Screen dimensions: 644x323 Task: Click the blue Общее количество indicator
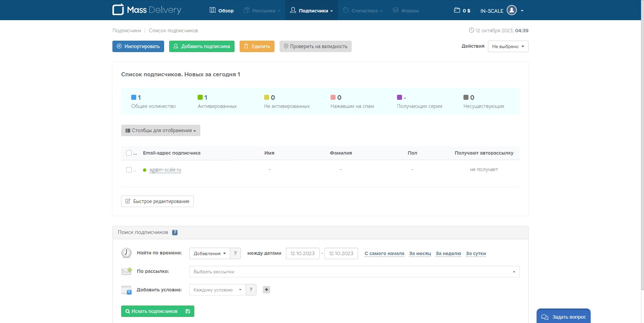pyautogui.click(x=134, y=97)
